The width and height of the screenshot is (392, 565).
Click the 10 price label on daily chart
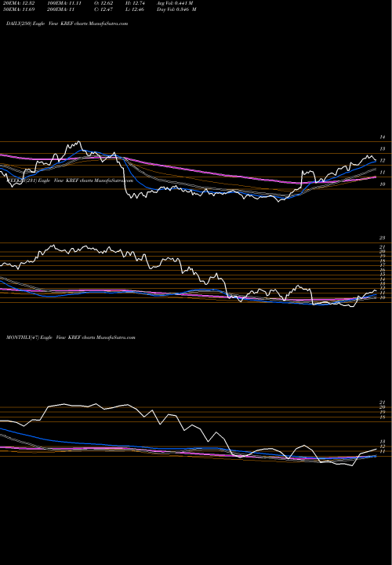(x=383, y=184)
